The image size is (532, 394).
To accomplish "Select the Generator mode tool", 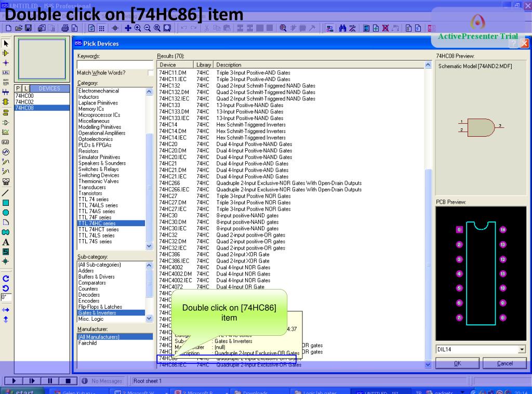I will pyautogui.click(x=6, y=152).
